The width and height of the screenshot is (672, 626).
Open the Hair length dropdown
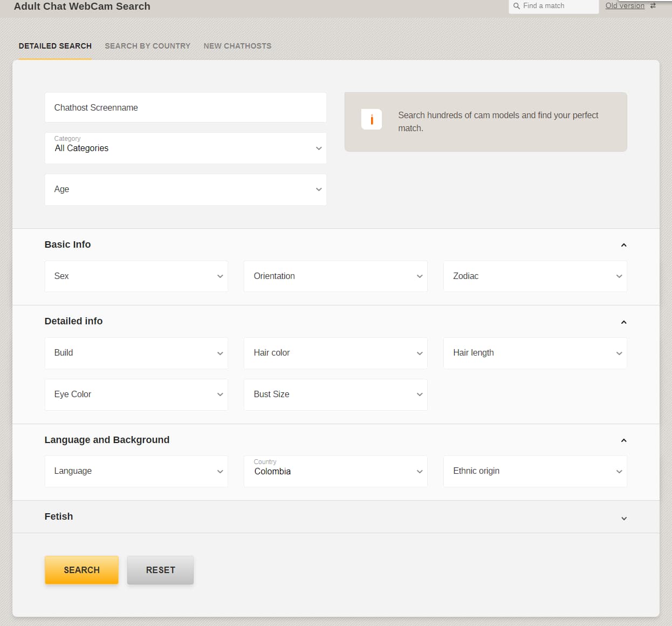535,353
